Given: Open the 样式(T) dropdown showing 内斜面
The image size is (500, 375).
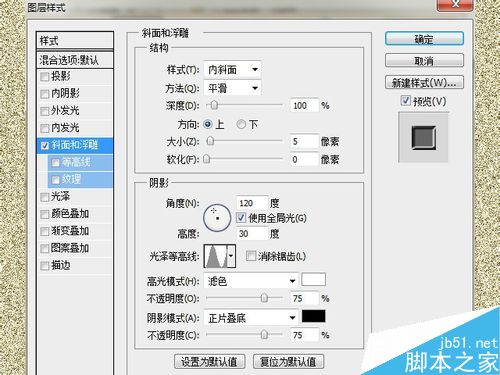Looking at the screenshot, I should (x=232, y=70).
